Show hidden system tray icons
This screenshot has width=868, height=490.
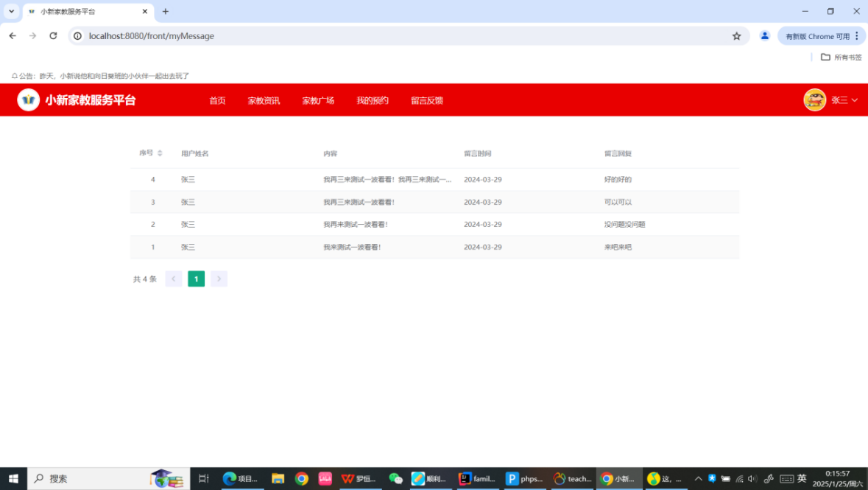click(698, 478)
